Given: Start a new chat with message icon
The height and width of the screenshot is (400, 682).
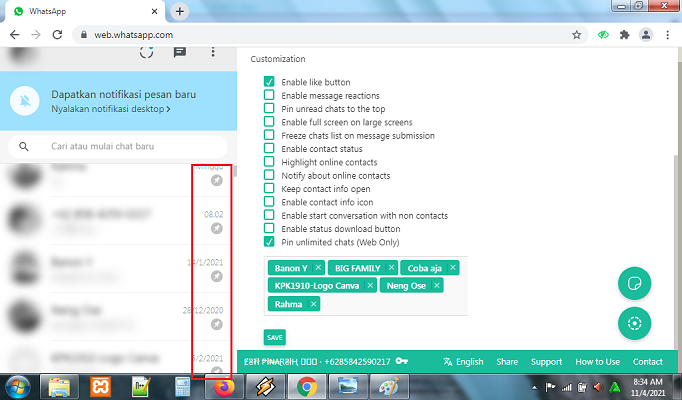Looking at the screenshot, I should click(x=180, y=53).
